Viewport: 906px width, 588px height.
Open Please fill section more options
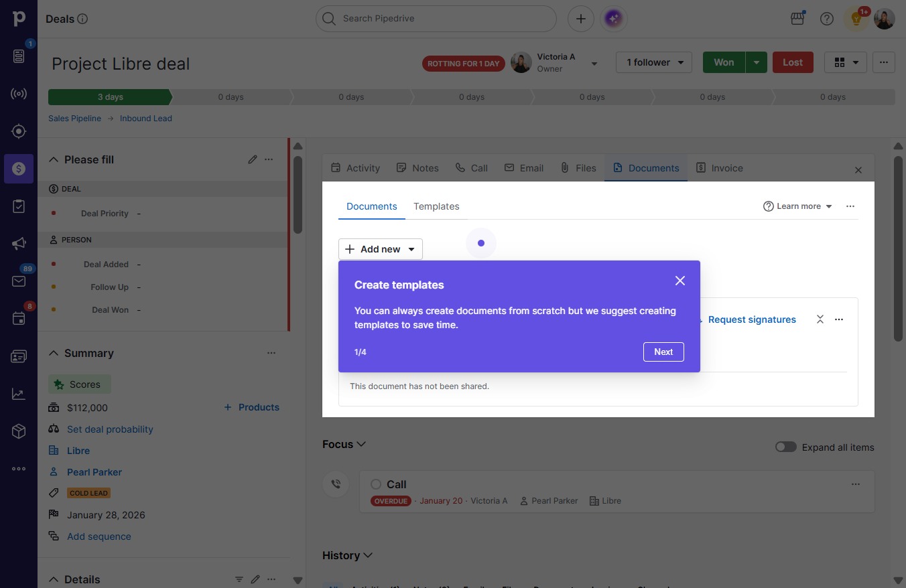[269, 159]
